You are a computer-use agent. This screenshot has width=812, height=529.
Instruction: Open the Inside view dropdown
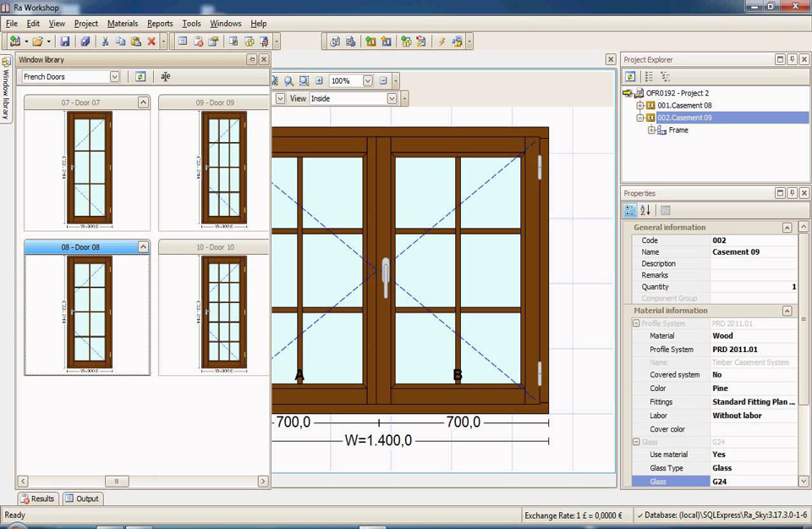tap(392, 98)
